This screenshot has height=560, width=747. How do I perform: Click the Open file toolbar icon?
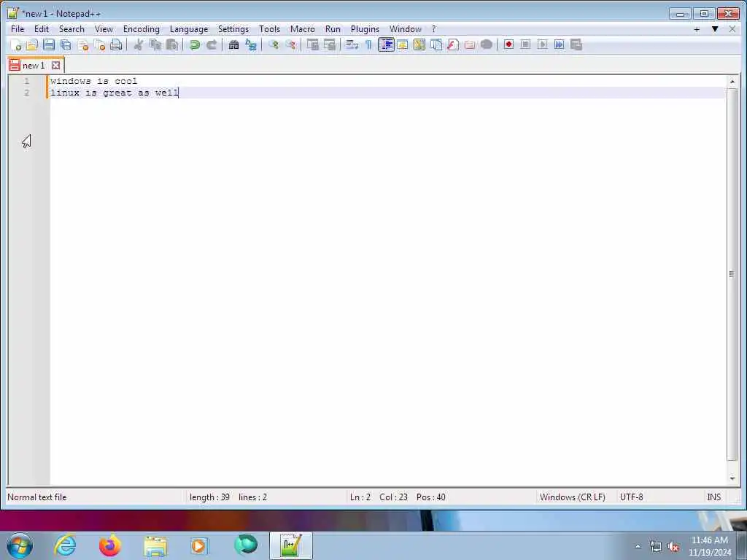(x=32, y=45)
